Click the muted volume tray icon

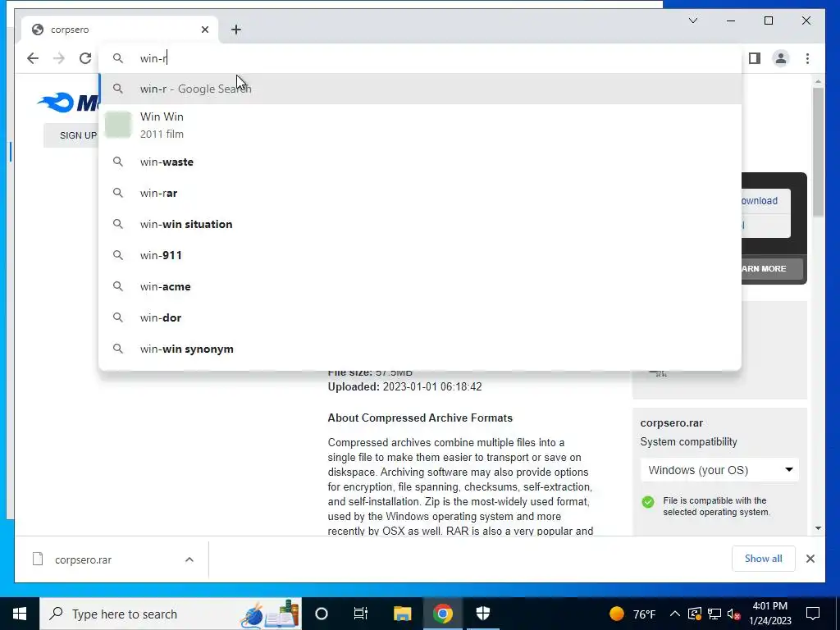(734, 614)
